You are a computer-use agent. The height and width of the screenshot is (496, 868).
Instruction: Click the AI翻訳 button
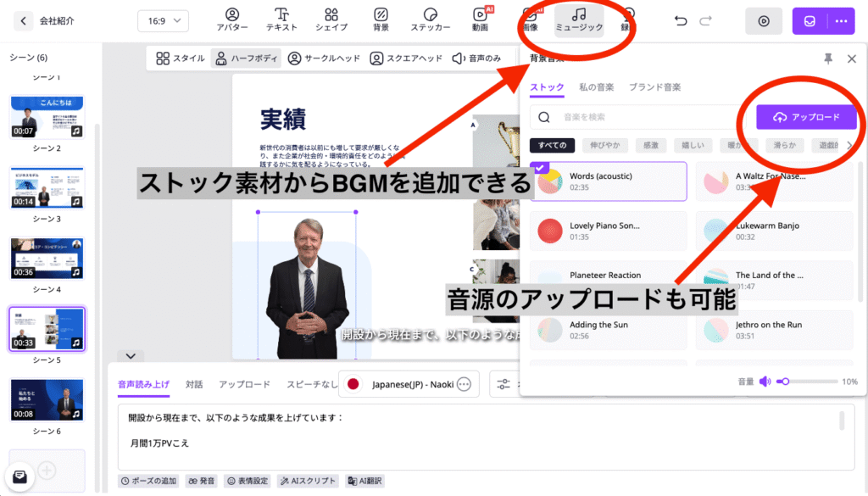tap(364, 481)
